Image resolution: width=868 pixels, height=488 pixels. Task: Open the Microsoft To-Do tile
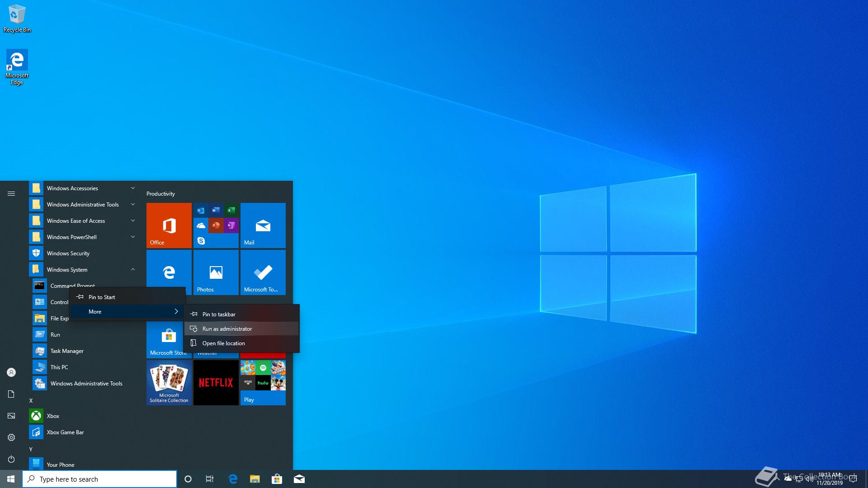(x=263, y=272)
